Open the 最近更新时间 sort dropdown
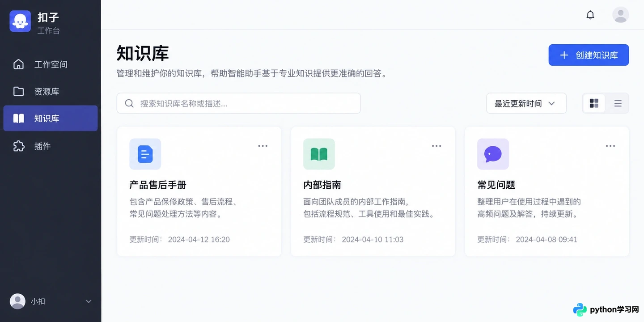The height and width of the screenshot is (322, 644). coord(526,103)
